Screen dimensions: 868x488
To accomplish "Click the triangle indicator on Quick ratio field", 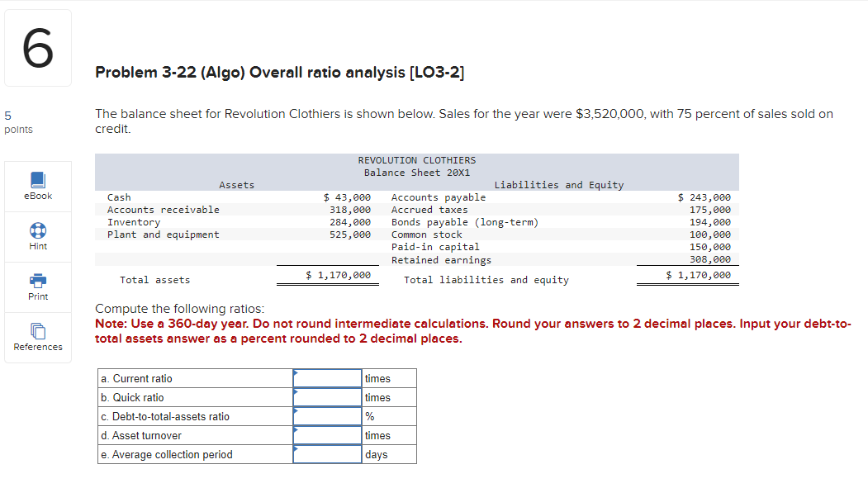I will pyautogui.click(x=296, y=391).
